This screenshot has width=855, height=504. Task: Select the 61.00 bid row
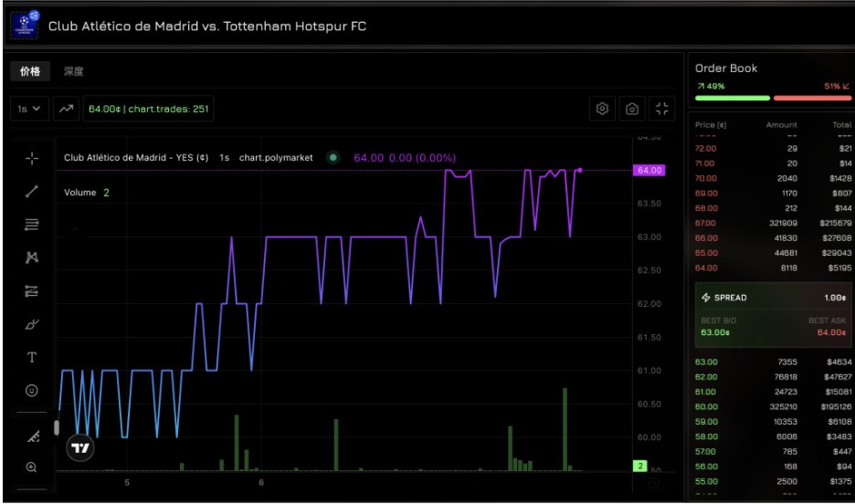point(773,392)
